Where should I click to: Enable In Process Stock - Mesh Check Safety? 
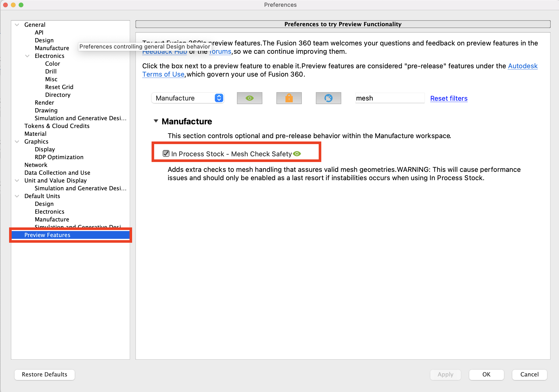166,154
